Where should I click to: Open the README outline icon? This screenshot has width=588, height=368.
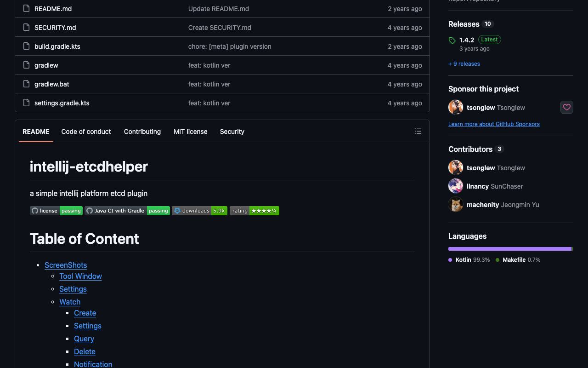418,132
